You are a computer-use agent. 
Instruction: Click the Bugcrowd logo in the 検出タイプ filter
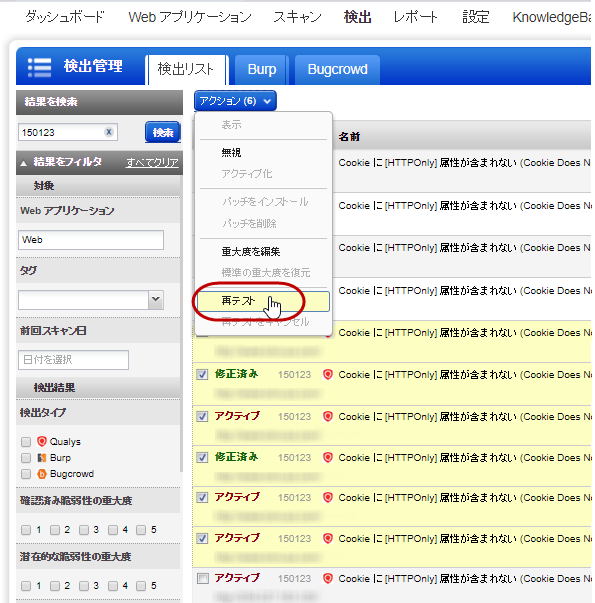click(x=42, y=474)
